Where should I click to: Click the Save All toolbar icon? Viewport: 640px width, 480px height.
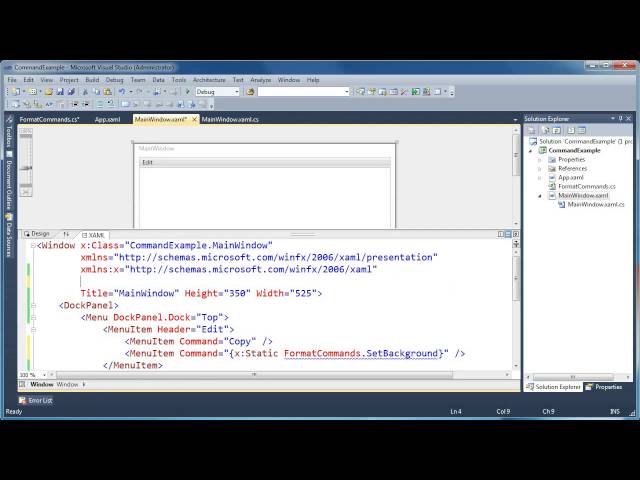71,92
